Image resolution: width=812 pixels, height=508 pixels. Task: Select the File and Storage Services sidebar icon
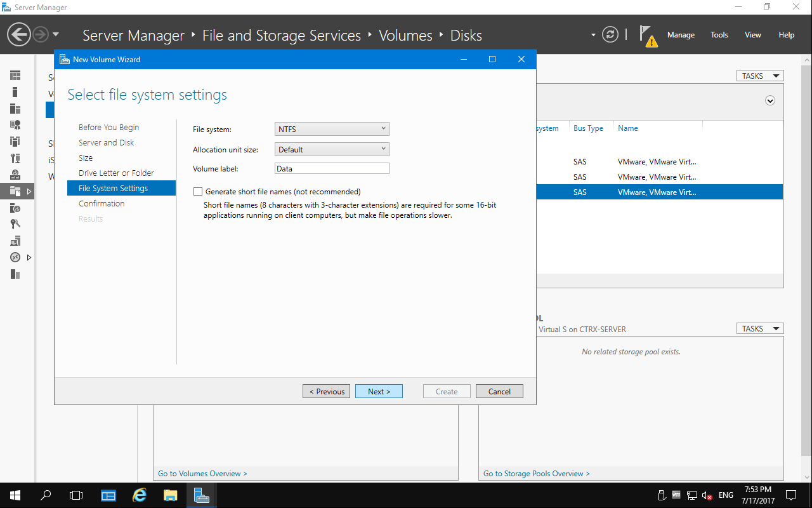(15, 190)
